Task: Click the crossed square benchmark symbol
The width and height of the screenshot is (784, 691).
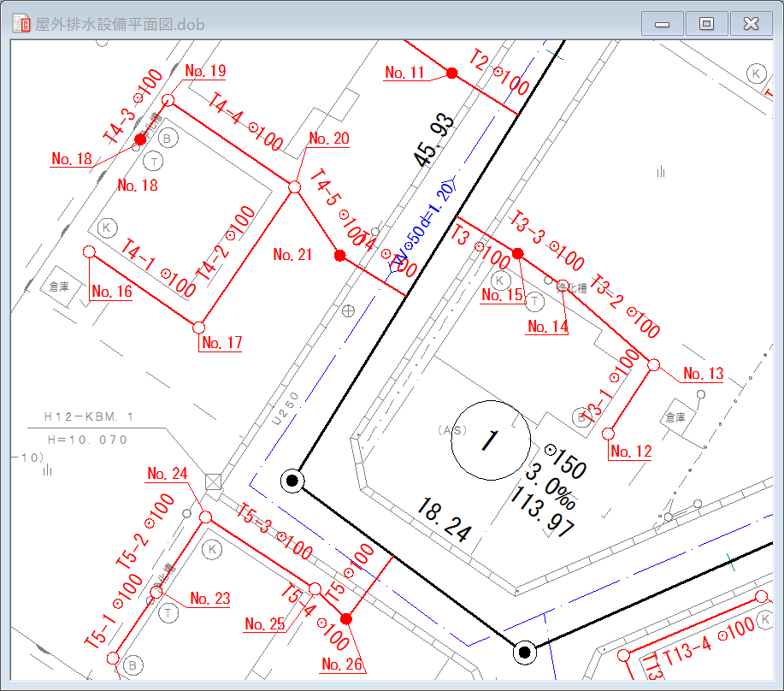Action: 213,481
